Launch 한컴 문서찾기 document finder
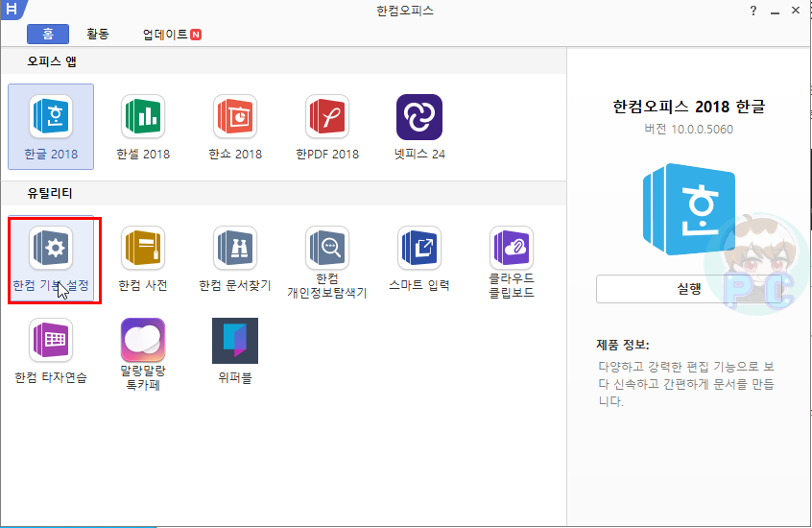This screenshot has height=528, width=812. coord(235,258)
